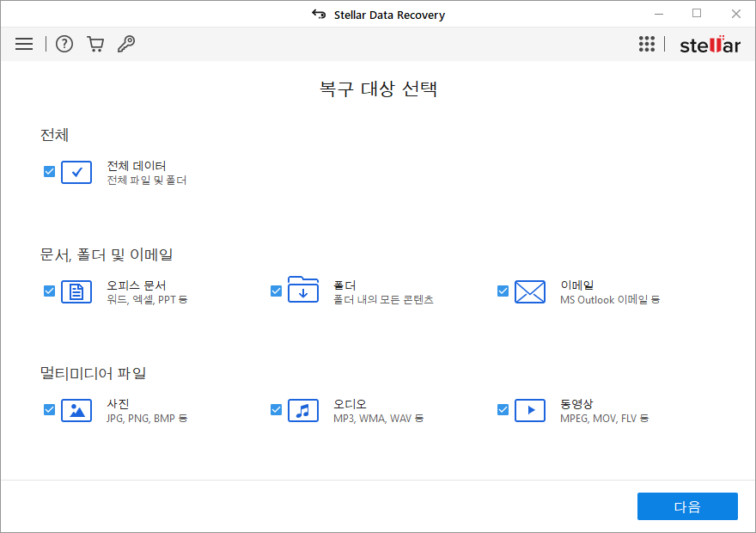
Task: Close the Stellar Data Recovery window
Action: (735, 14)
